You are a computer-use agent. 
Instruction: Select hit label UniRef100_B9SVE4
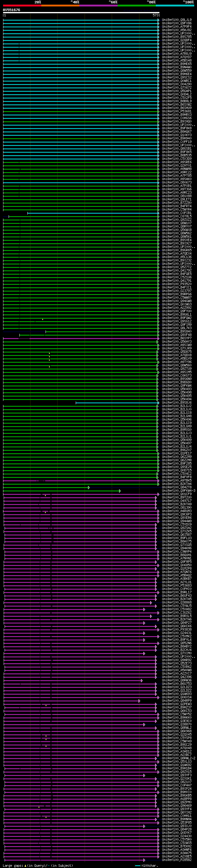177,240
